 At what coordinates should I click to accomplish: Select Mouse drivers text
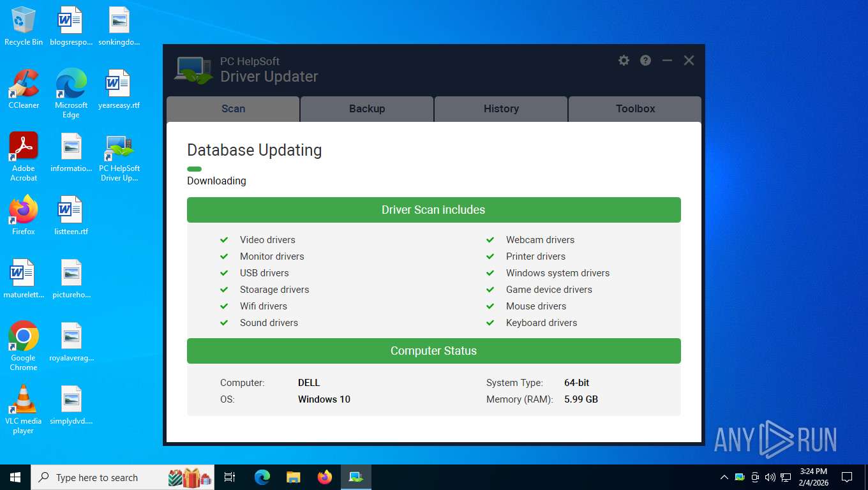click(536, 306)
